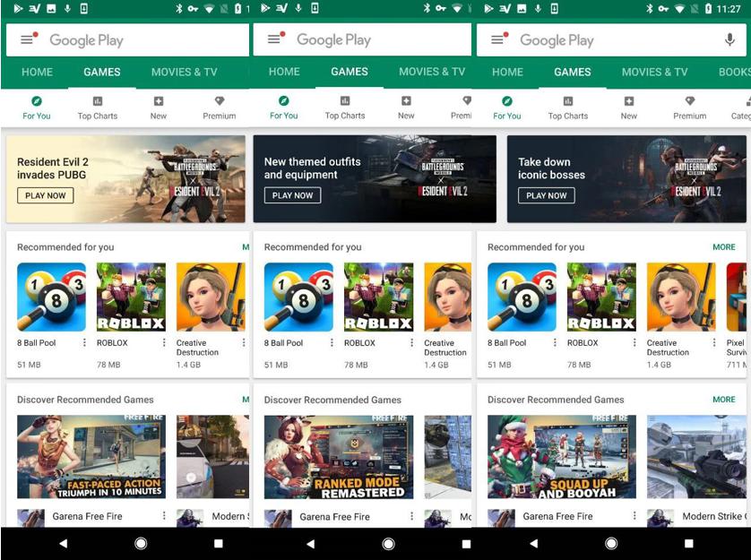Tap PLAY NOW on New themed outfits banner

293,195
